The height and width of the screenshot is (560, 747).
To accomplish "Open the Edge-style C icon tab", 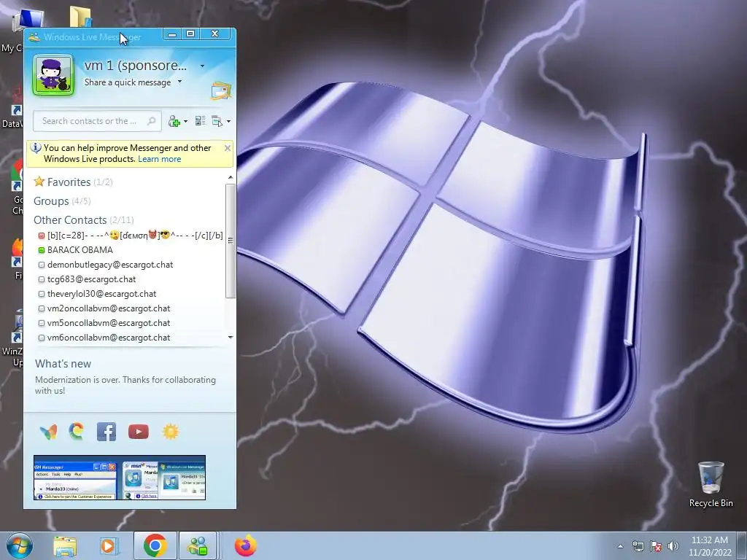I will point(76,432).
